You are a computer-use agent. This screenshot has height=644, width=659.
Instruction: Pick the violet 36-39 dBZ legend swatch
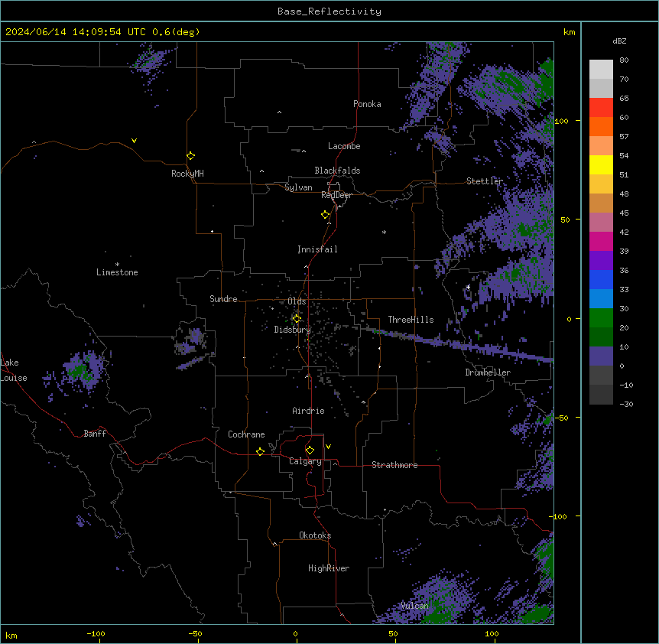pos(601,261)
